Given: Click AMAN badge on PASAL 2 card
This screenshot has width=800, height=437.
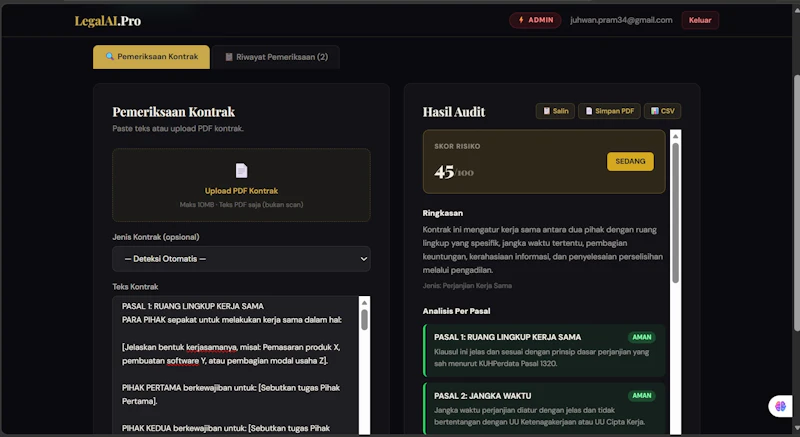Looking at the screenshot, I should point(641,396).
